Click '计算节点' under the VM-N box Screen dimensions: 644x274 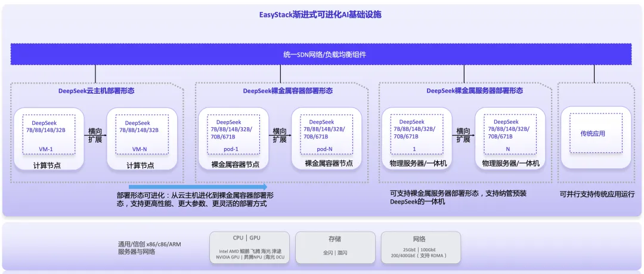coord(141,165)
